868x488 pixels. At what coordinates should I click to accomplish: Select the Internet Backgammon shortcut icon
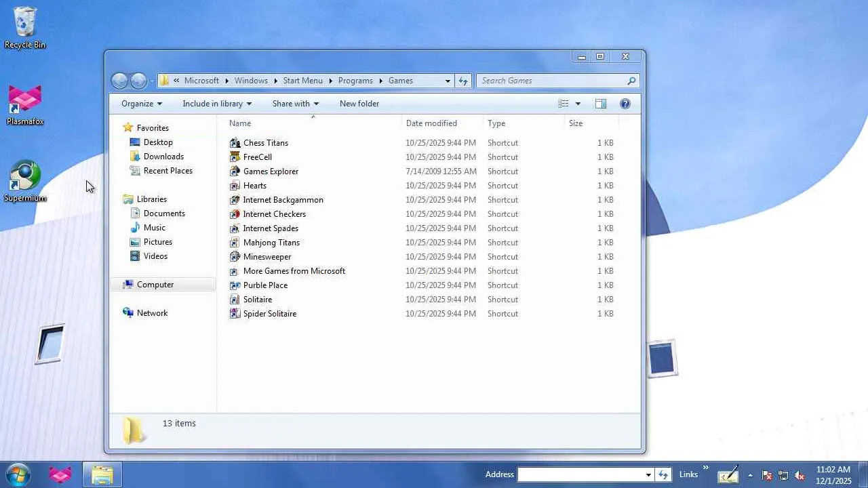[235, 200]
